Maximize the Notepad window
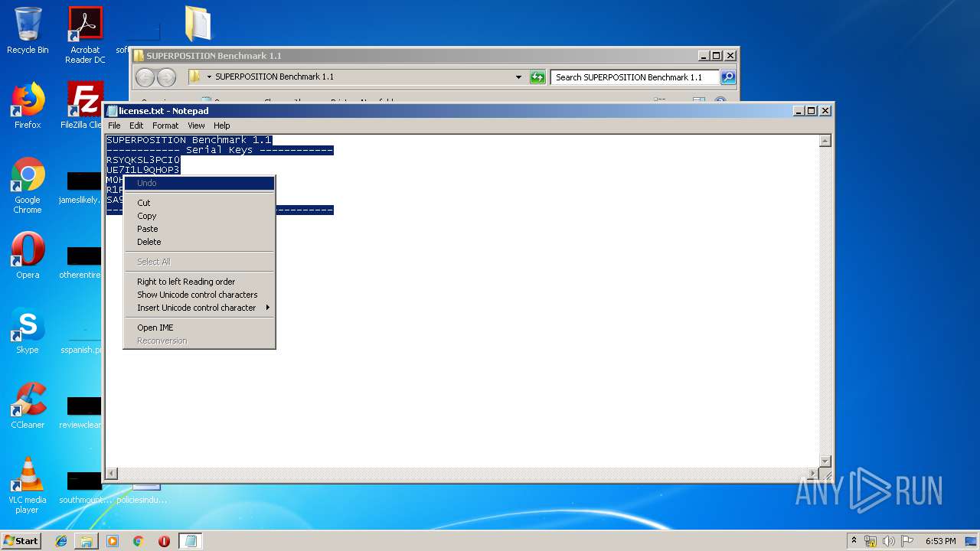The image size is (980, 551). point(812,111)
